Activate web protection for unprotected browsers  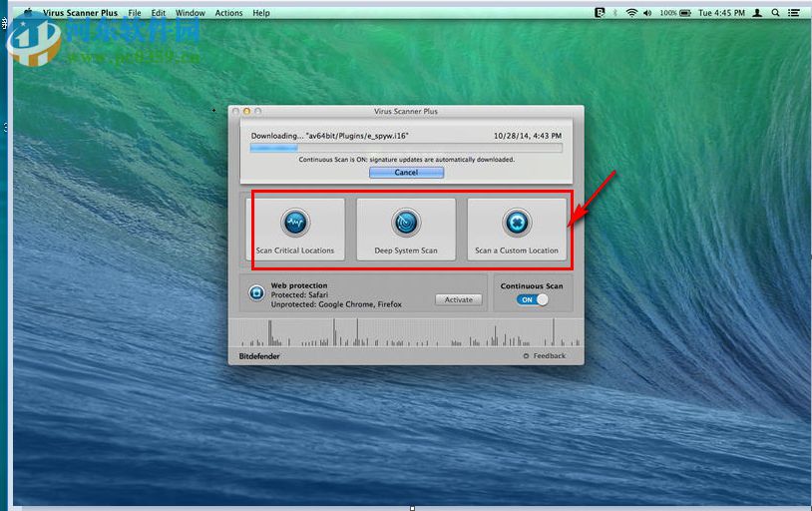pos(458,299)
